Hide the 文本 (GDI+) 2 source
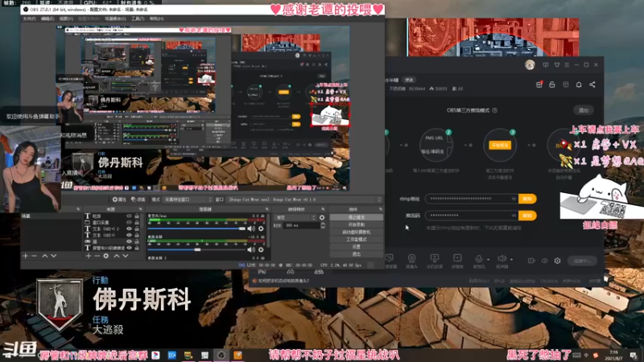Viewport: 644px width, 362px height. click(x=130, y=228)
